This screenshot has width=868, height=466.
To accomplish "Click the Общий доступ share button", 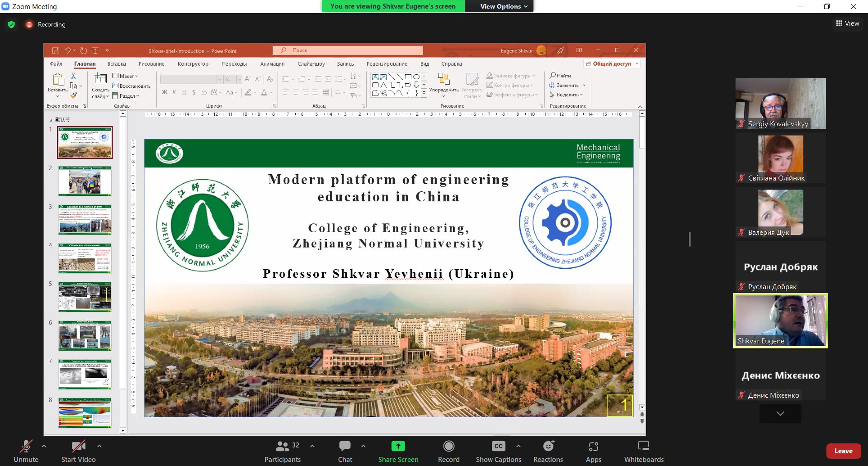I will coord(612,64).
